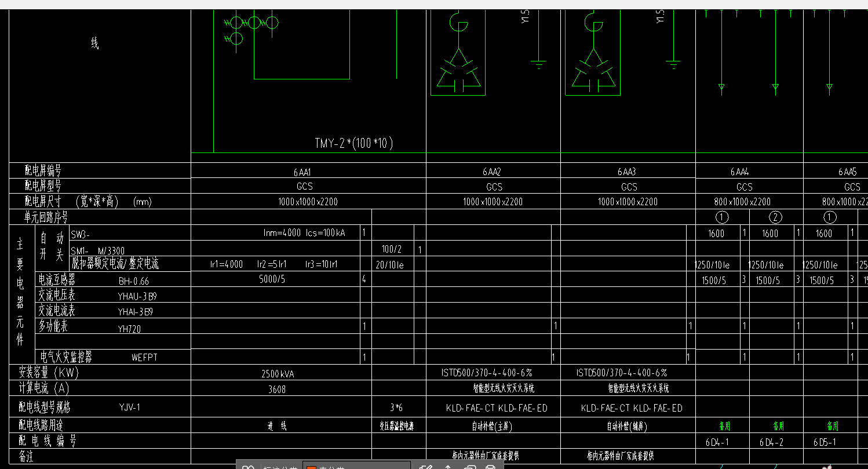868x469 pixels.
Task: Select GCS model under 6AA1
Action: pos(305,186)
